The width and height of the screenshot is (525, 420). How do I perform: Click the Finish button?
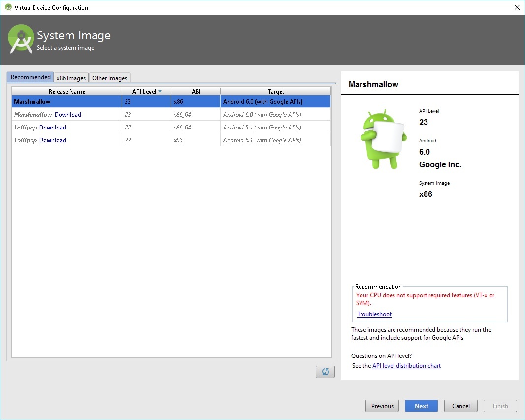500,406
